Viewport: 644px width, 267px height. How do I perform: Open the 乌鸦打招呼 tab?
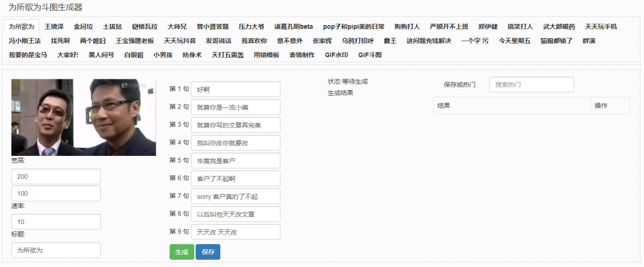(358, 41)
